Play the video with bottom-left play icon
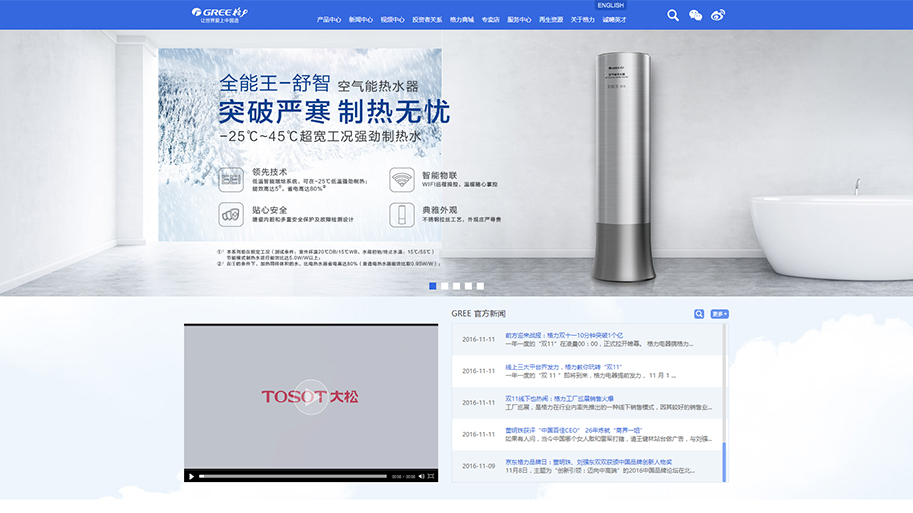Image resolution: width=913 pixels, height=513 pixels. (x=191, y=476)
